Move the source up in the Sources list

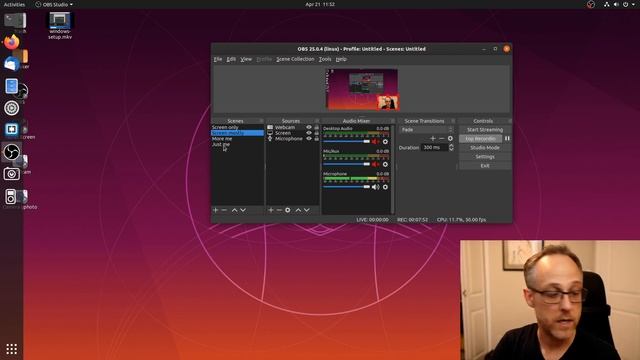[x=298, y=210]
